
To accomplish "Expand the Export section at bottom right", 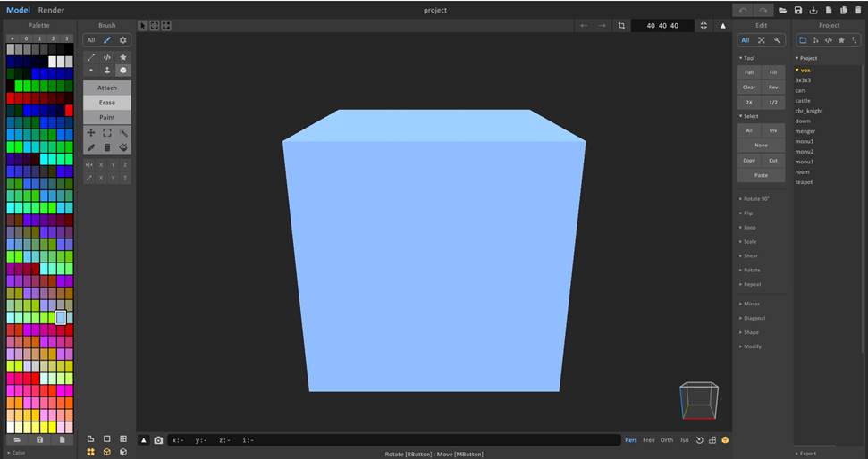I will pos(807,453).
